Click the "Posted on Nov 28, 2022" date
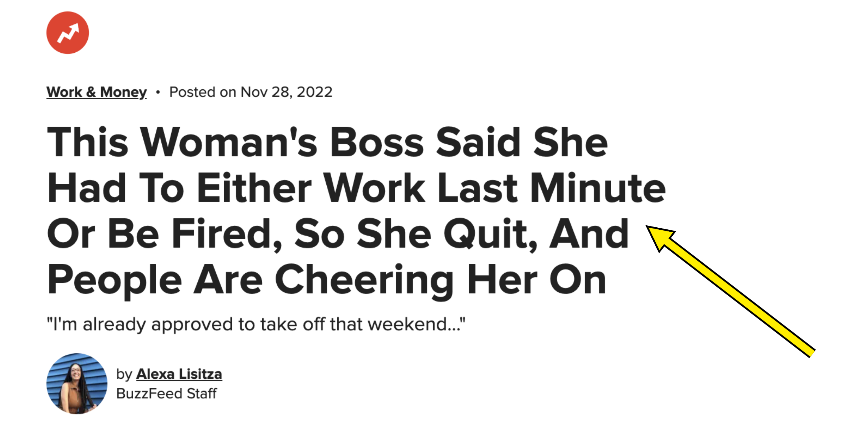This screenshot has height=431, width=868. (x=251, y=92)
